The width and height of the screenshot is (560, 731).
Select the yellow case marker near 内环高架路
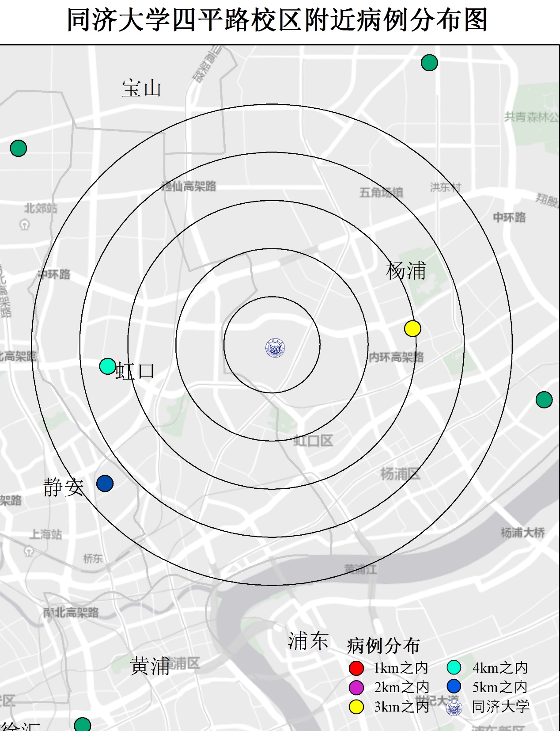pyautogui.click(x=412, y=328)
